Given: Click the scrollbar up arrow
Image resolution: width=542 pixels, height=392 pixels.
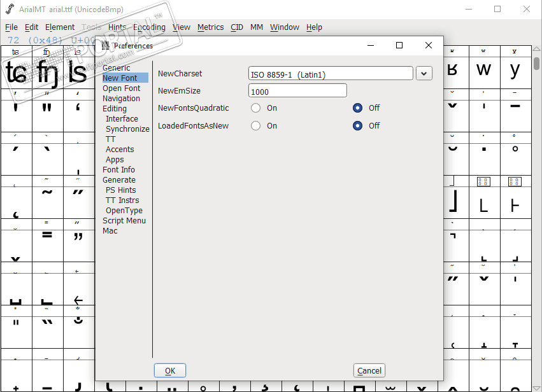Looking at the screenshot, I should 536,49.
